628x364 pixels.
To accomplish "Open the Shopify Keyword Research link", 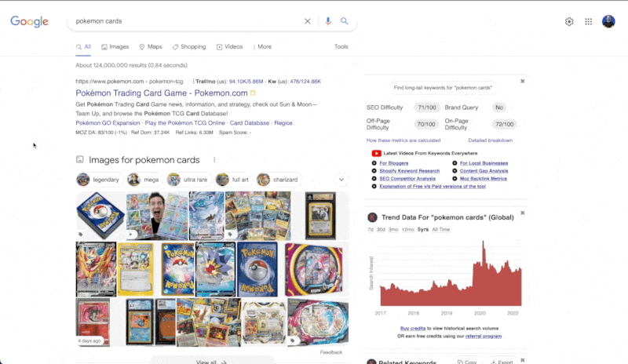I will pos(409,171).
